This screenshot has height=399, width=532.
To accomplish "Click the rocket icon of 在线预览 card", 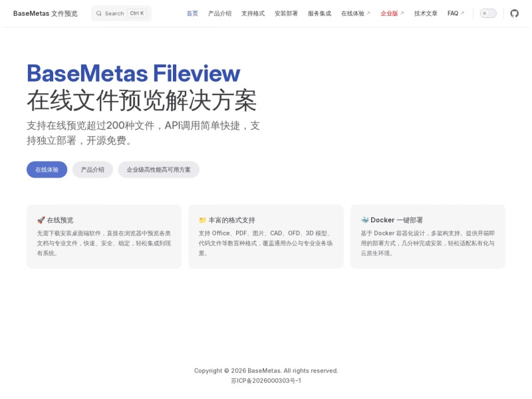I will pyautogui.click(x=41, y=220).
